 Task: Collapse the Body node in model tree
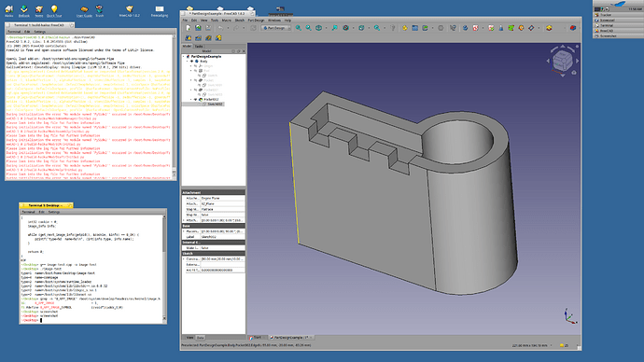[x=188, y=62]
